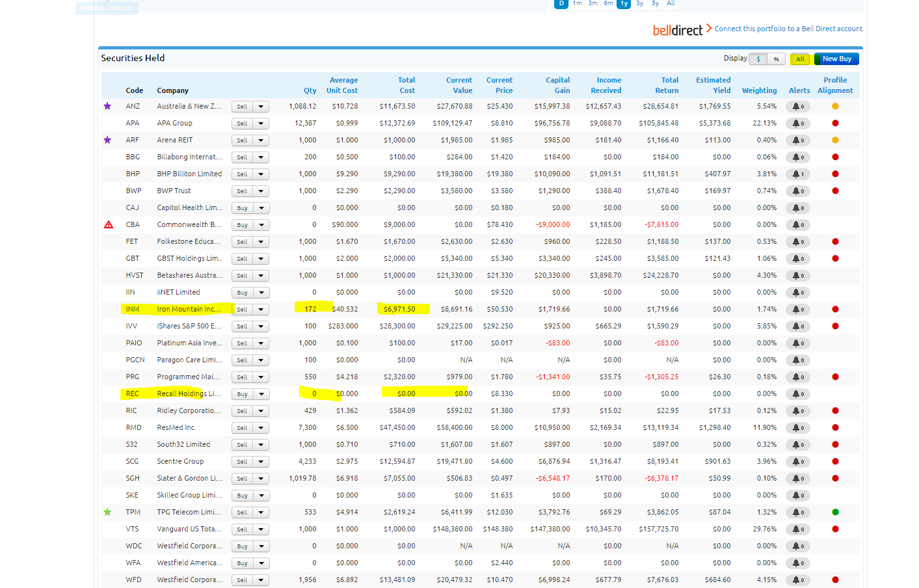Viewport: 919px width, 588px height.
Task: Select the 6m chart range tab
Action: pos(609,3)
